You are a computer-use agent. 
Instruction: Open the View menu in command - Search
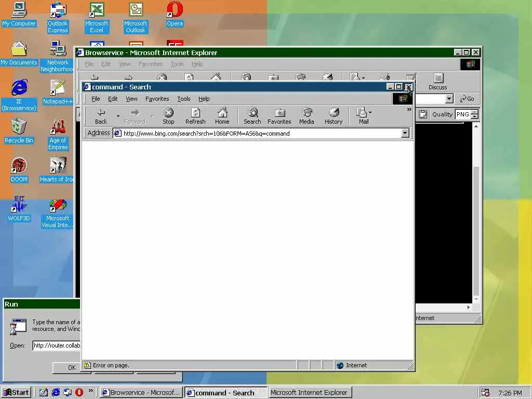click(131, 99)
